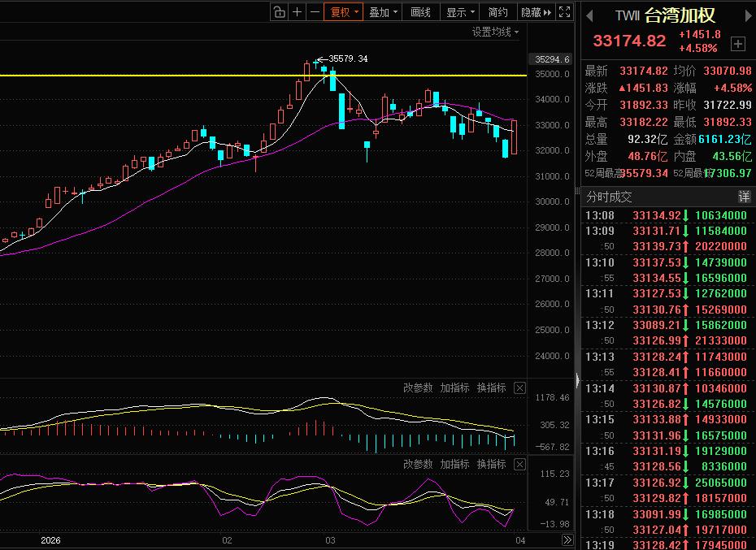Click the chart scroll-right double arrow icon

tap(567, 540)
